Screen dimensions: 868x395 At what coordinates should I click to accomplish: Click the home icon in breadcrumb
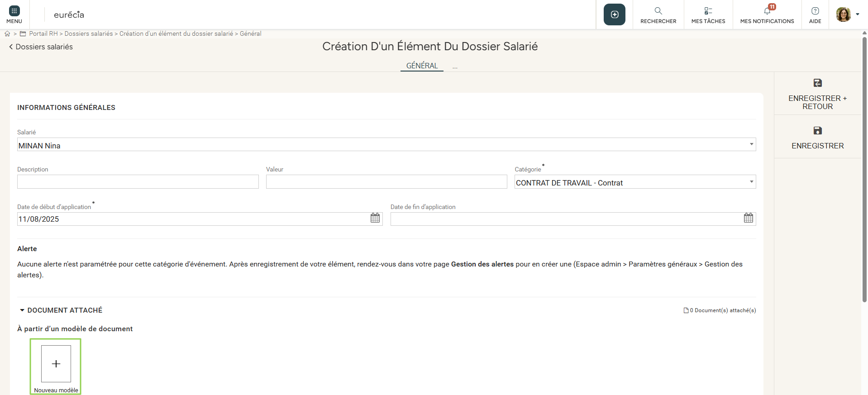pyautogui.click(x=7, y=34)
